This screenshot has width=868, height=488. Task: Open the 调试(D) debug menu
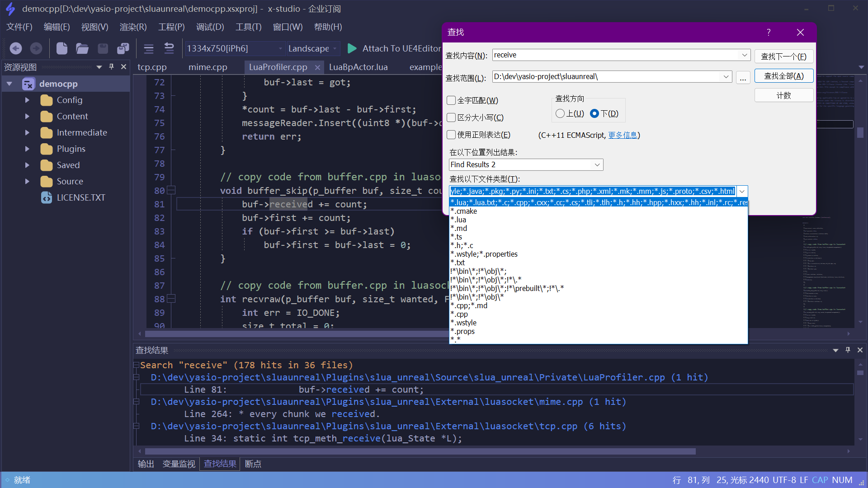[x=210, y=27]
